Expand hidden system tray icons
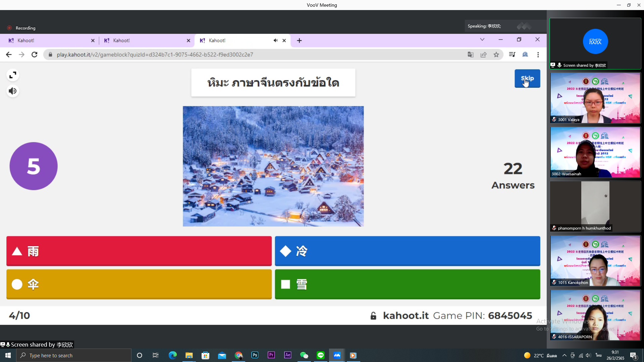This screenshot has height=362, width=644. [564, 355]
